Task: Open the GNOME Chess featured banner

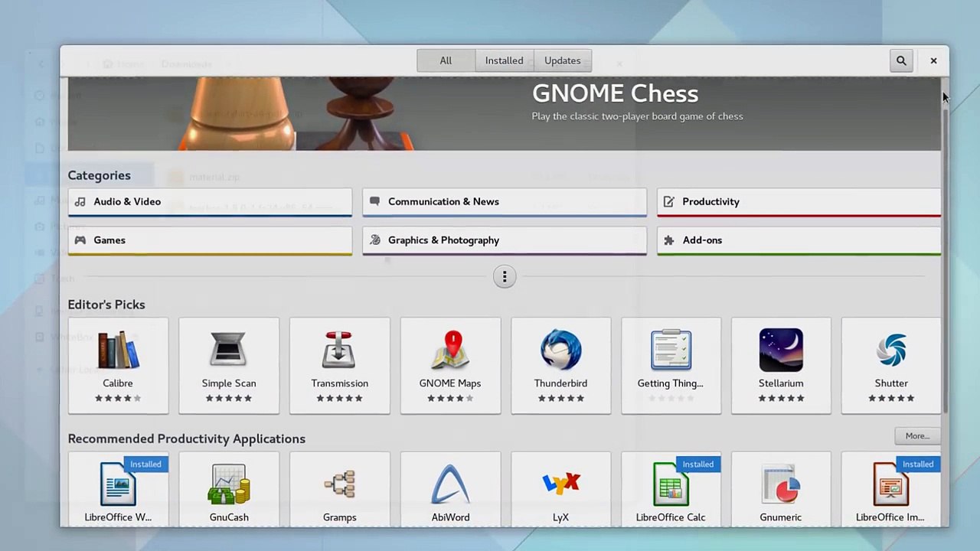Action: pos(504,114)
